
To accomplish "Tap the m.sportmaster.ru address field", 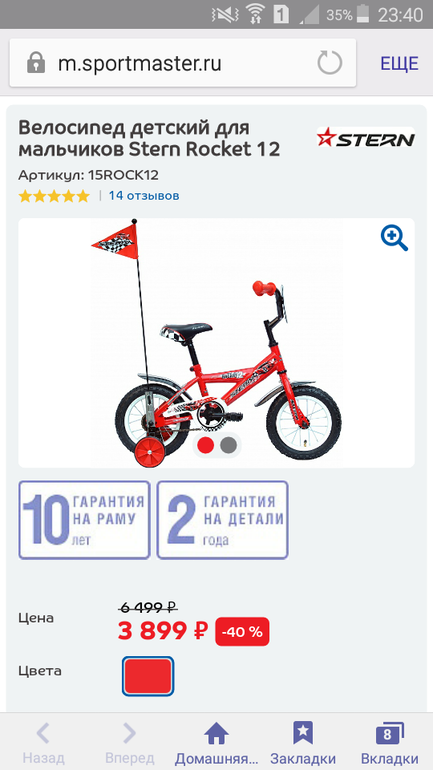I will [183, 63].
